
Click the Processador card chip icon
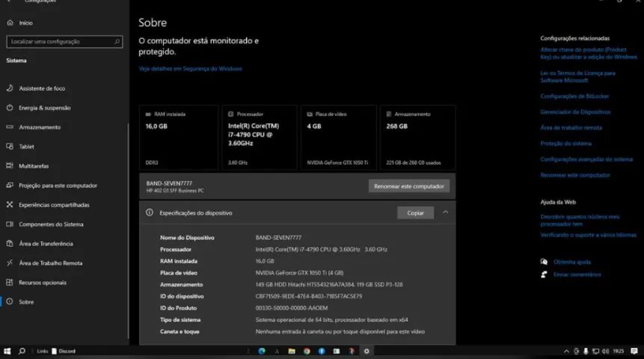(231, 114)
